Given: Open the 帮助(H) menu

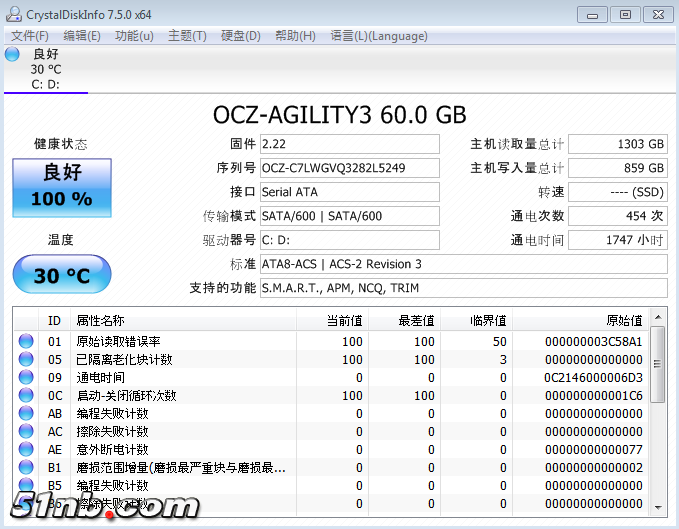Looking at the screenshot, I should 295,36.
